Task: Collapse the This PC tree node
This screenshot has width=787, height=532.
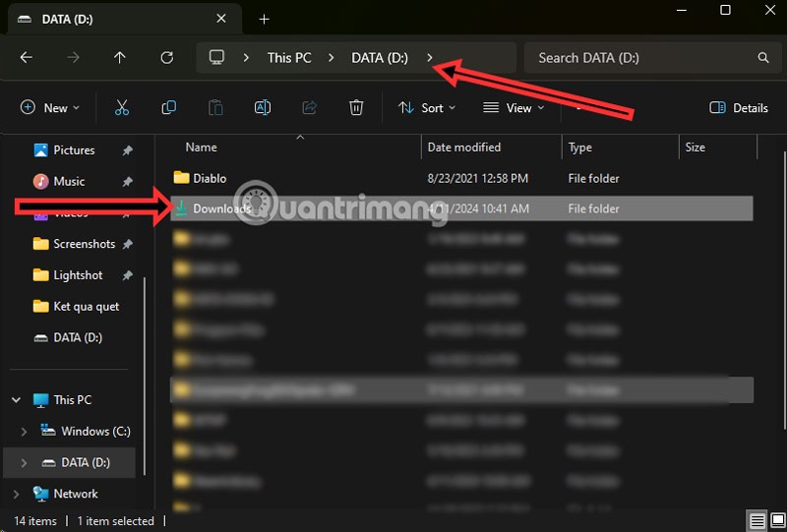Action: pyautogui.click(x=16, y=400)
